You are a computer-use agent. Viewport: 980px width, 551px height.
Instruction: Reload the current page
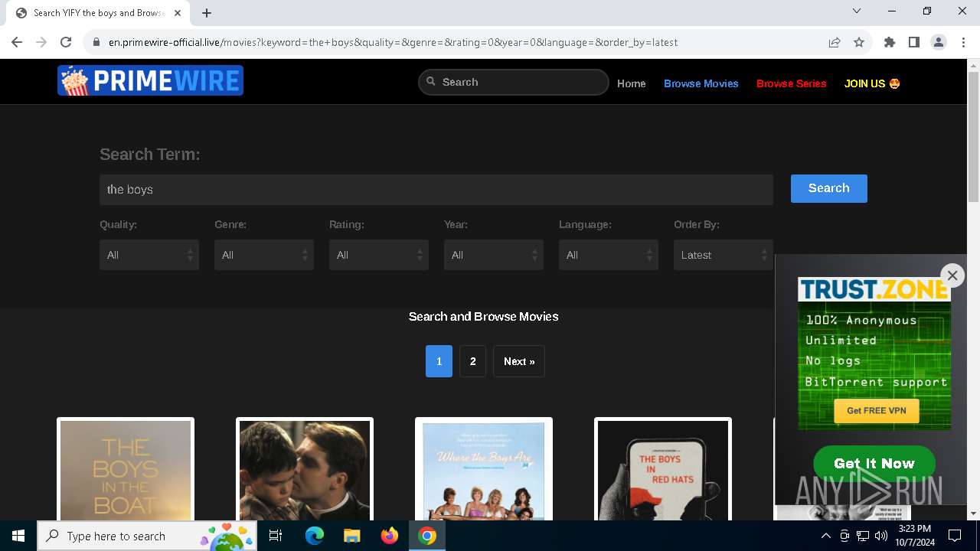tap(66, 42)
